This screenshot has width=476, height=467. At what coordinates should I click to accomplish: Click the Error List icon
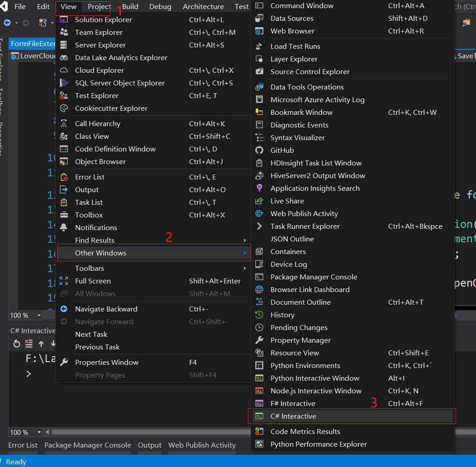click(64, 177)
